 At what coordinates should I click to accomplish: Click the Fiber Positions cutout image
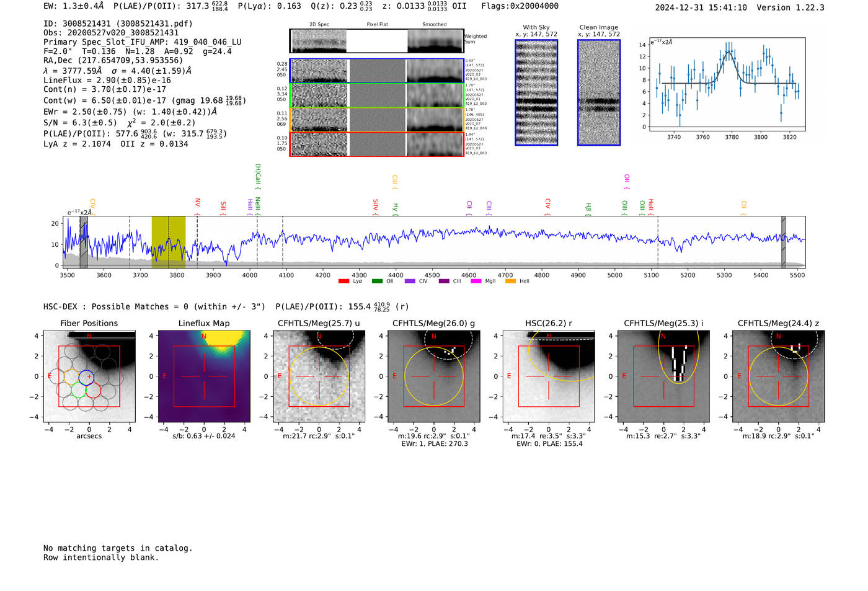[x=89, y=376]
